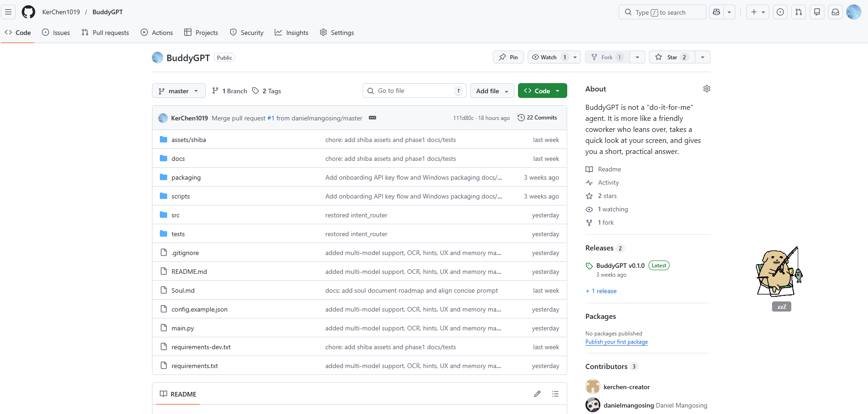Click the zzZ button under shiba mascot

[x=782, y=306]
